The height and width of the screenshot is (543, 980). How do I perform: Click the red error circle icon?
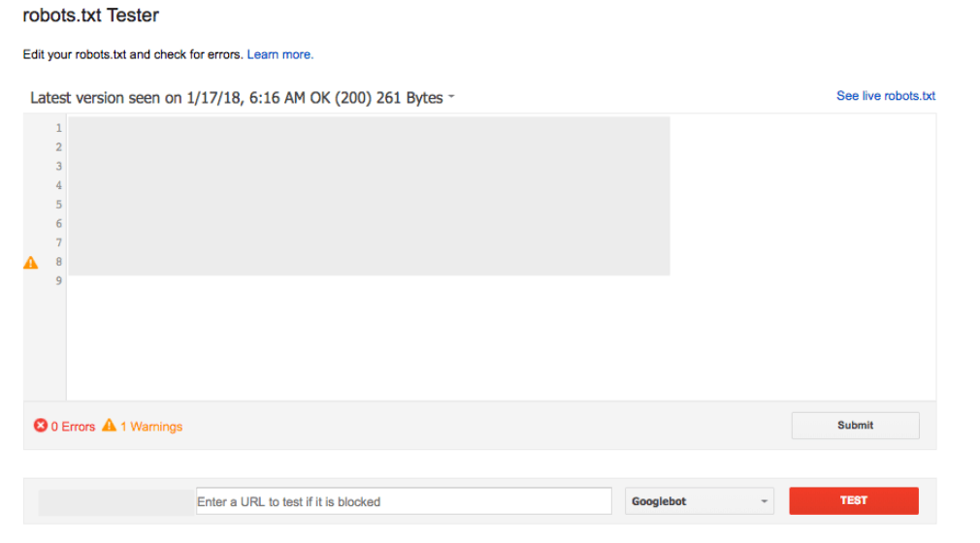pos(41,426)
